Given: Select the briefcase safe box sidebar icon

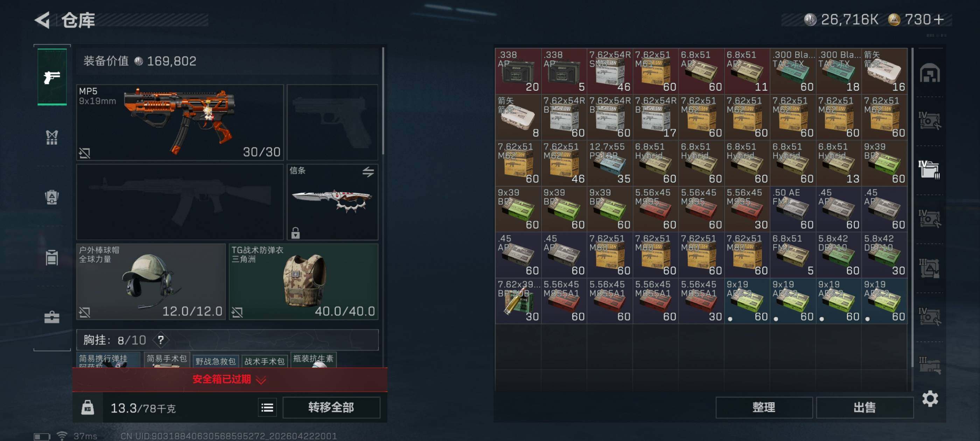Looking at the screenshot, I should tap(52, 317).
